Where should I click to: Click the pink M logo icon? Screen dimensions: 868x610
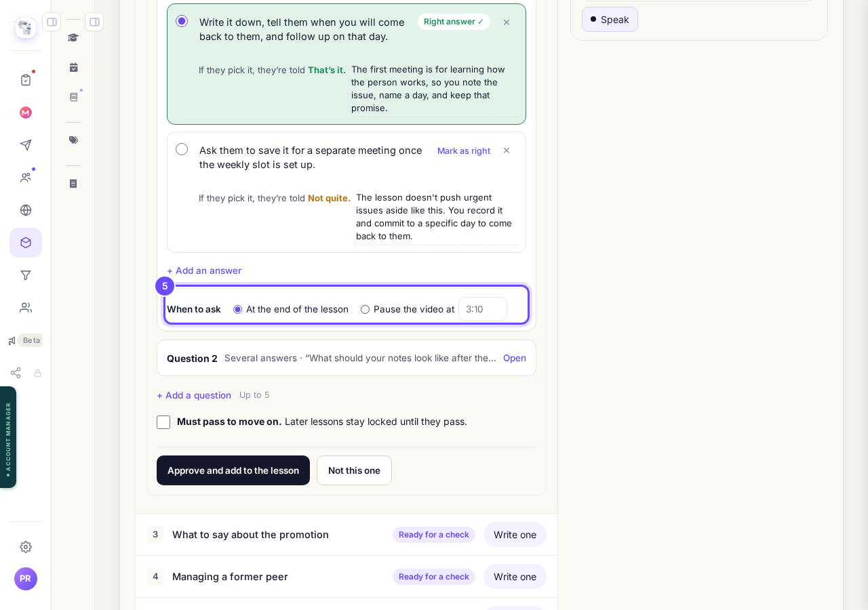tap(26, 113)
